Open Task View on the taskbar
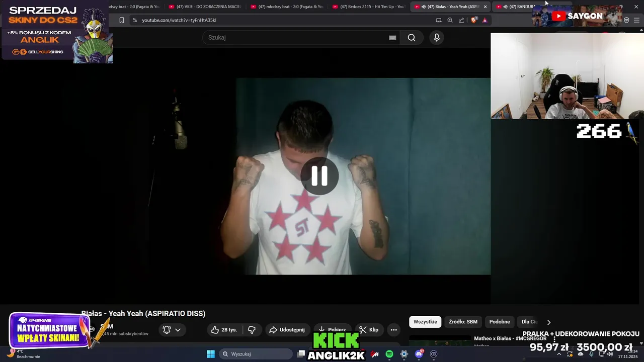644x362 pixels. click(301, 354)
